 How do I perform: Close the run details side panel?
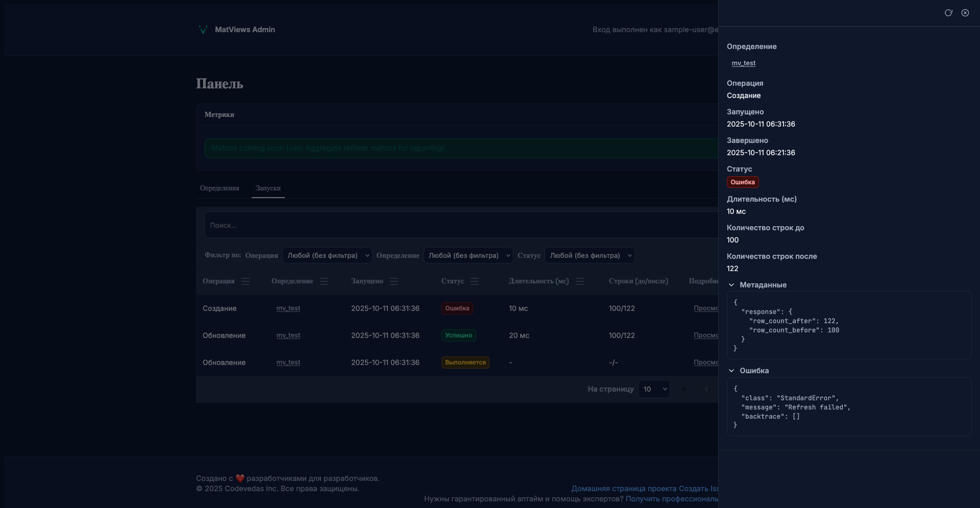[x=965, y=13]
